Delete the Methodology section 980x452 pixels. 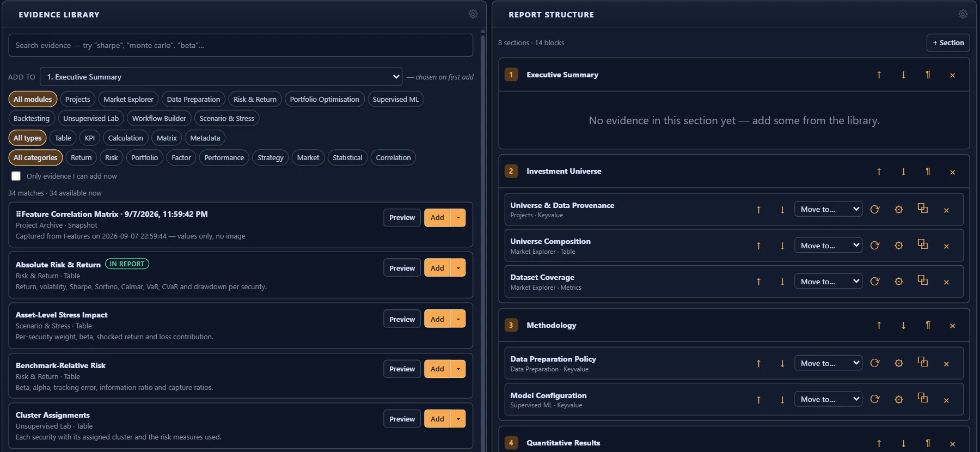click(x=952, y=326)
